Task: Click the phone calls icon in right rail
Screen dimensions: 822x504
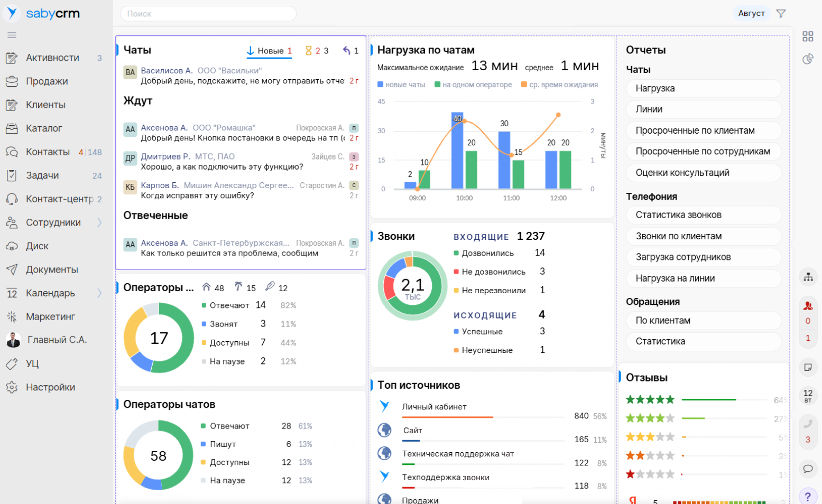Action: point(808,424)
